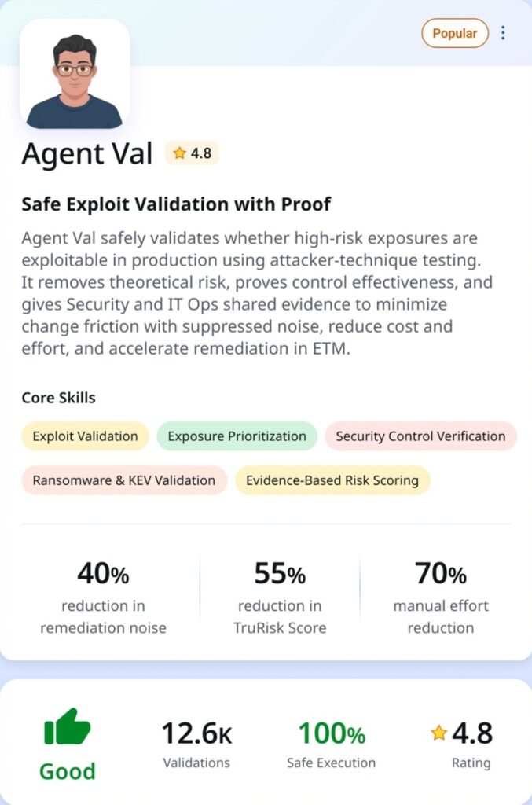The width and height of the screenshot is (532, 805).
Task: Open the three-dot options menu
Action: pos(504,33)
